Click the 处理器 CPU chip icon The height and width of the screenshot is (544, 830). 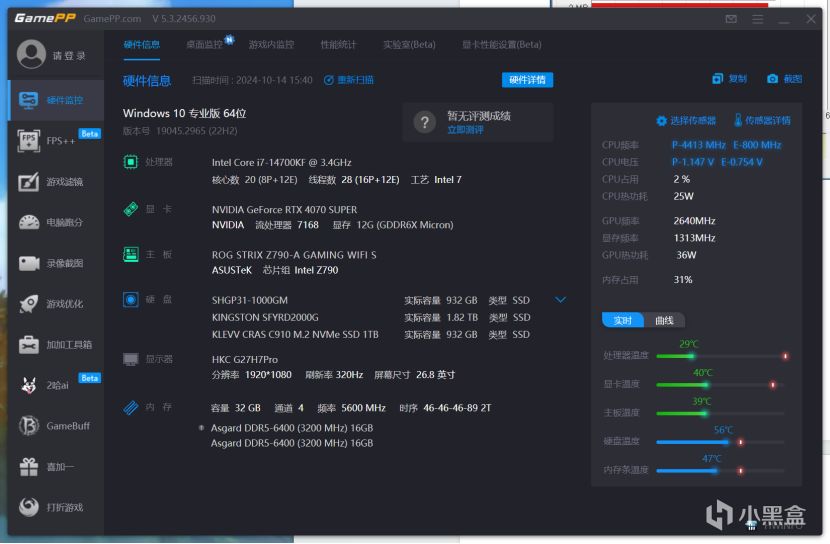click(x=131, y=161)
